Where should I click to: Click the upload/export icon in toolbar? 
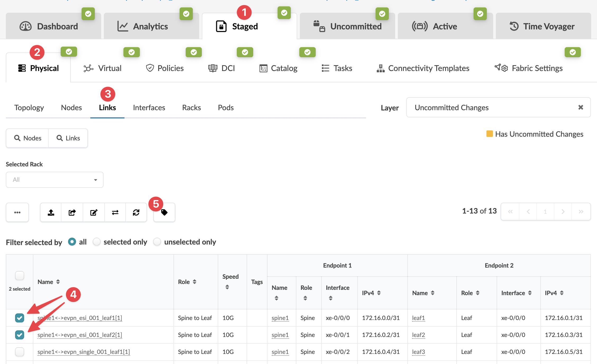(x=51, y=212)
